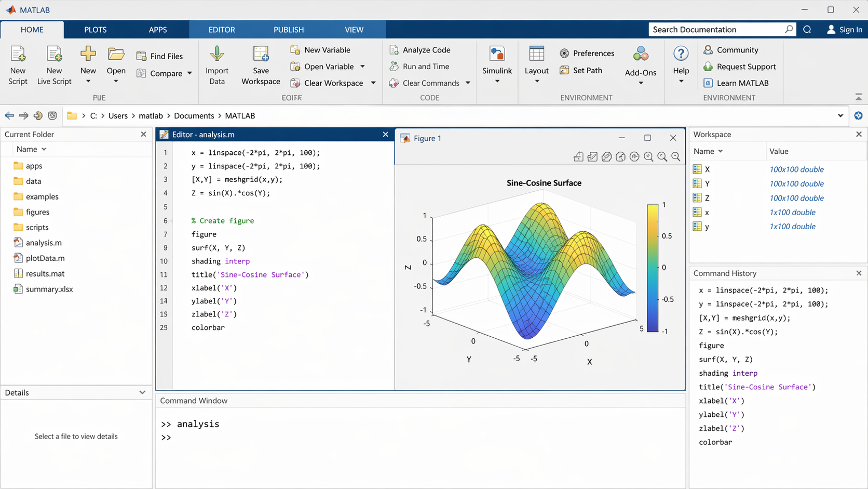Expand the Clear Workspace dropdown arrow
This screenshot has width=868, height=489.
tap(373, 83)
